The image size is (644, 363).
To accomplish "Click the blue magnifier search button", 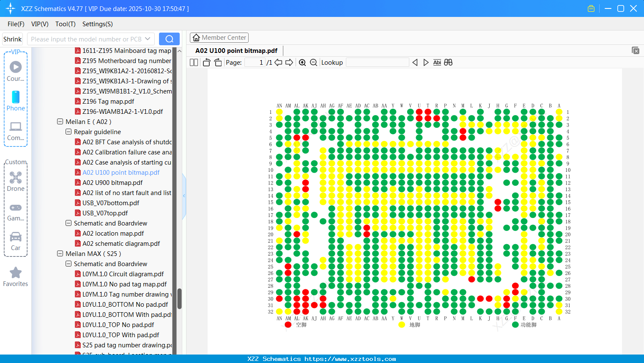I will (169, 39).
